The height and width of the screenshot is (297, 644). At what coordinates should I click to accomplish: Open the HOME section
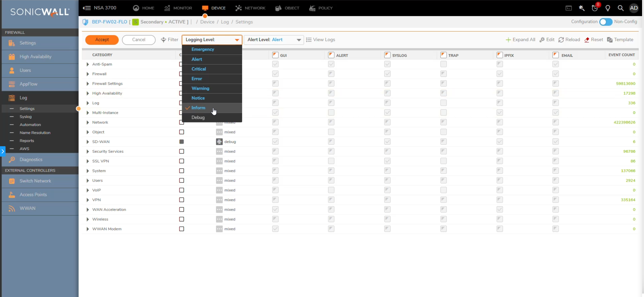point(144,8)
